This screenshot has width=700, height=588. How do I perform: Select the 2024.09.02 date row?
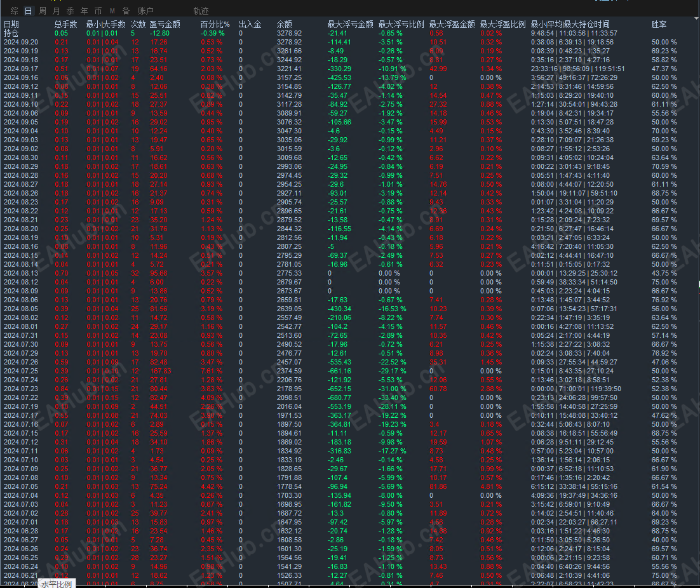(350, 149)
